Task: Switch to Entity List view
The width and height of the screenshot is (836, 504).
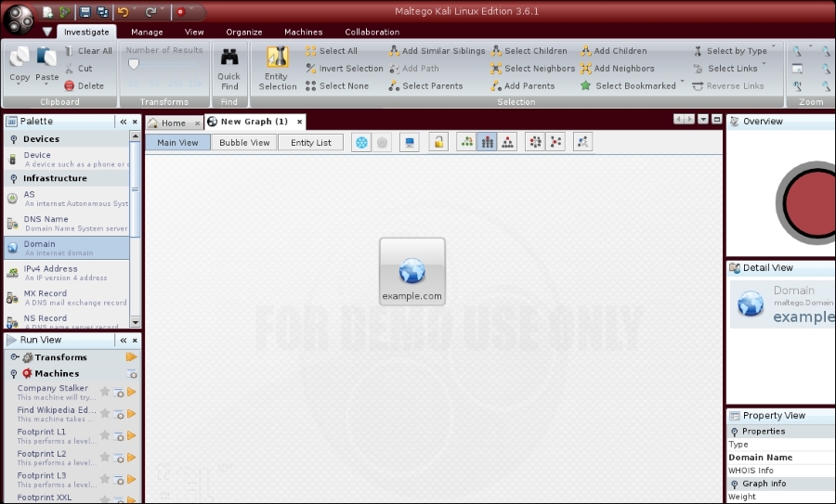Action: coord(311,142)
